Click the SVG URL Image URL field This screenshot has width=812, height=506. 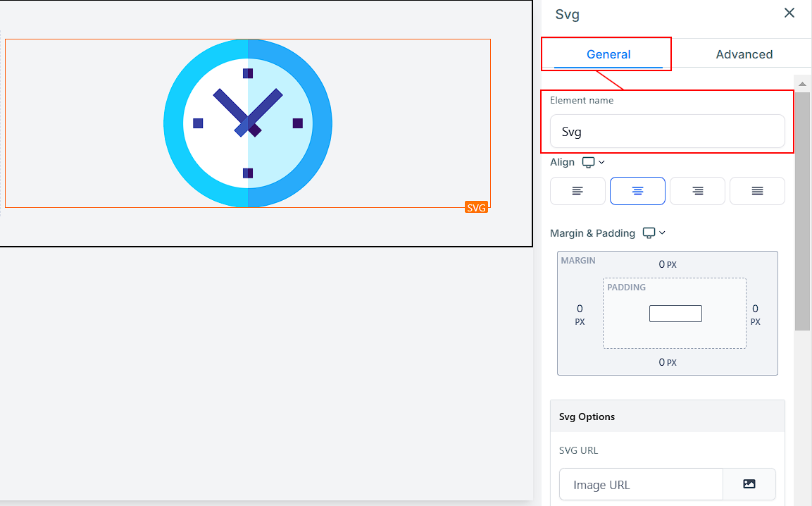tap(641, 485)
